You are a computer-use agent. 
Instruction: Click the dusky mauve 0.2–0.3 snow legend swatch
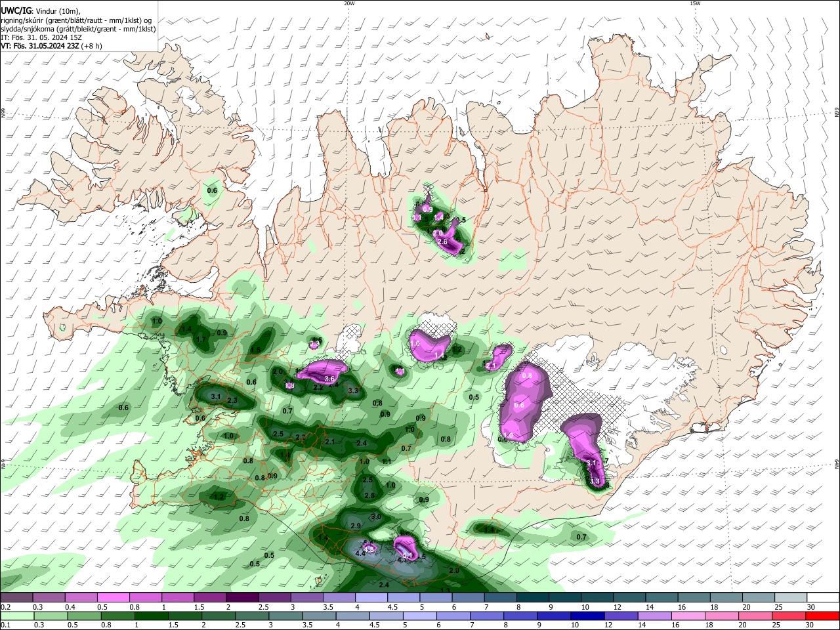(16, 597)
